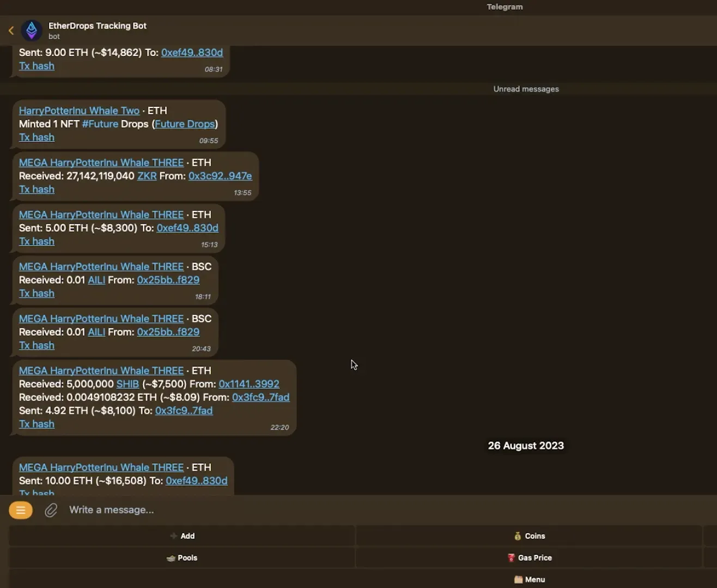Open the bot Menu button
This screenshot has height=588, width=717.
529,580
